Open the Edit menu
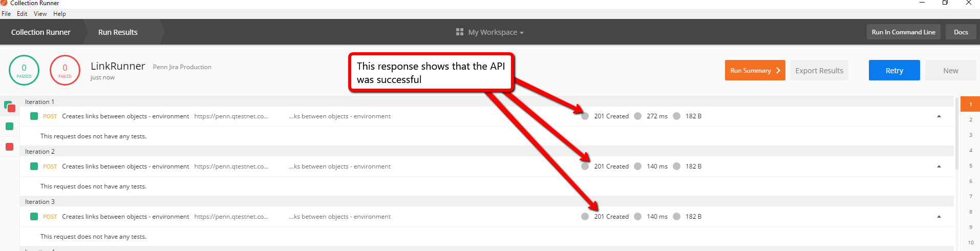The width and height of the screenshot is (980, 251). point(22,14)
